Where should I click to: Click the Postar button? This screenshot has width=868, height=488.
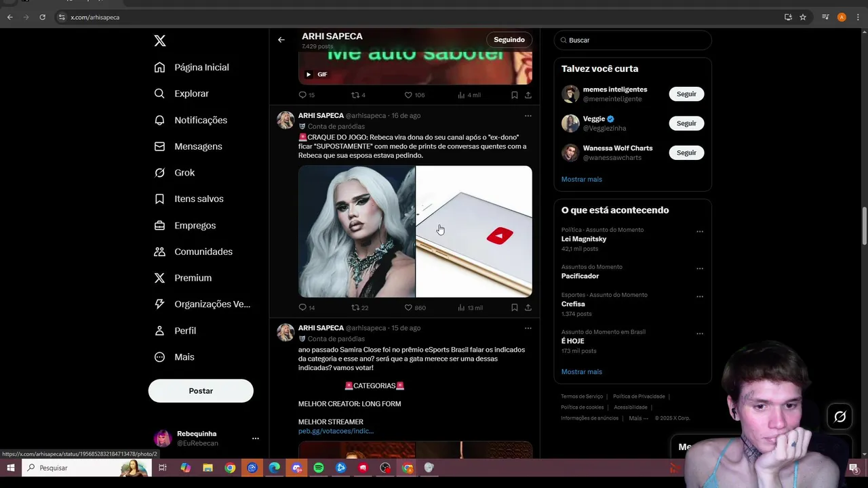click(x=201, y=391)
